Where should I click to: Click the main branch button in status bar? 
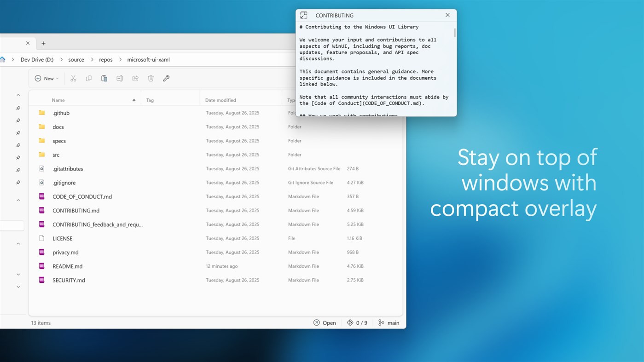point(388,322)
